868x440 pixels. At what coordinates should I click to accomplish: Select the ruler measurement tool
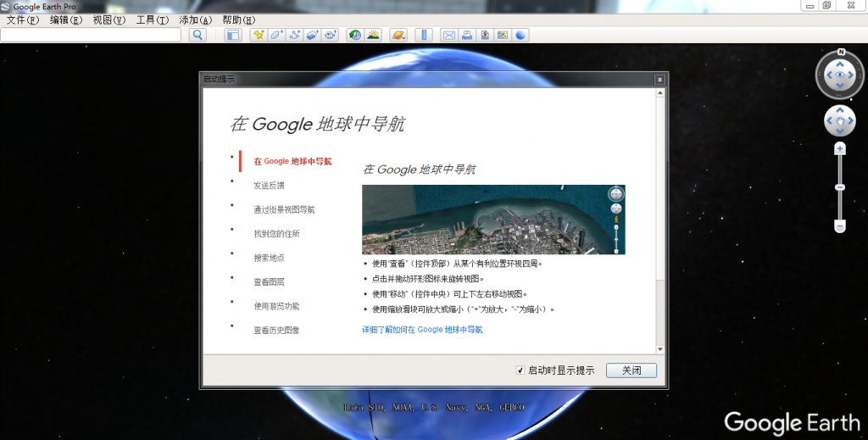point(424,35)
